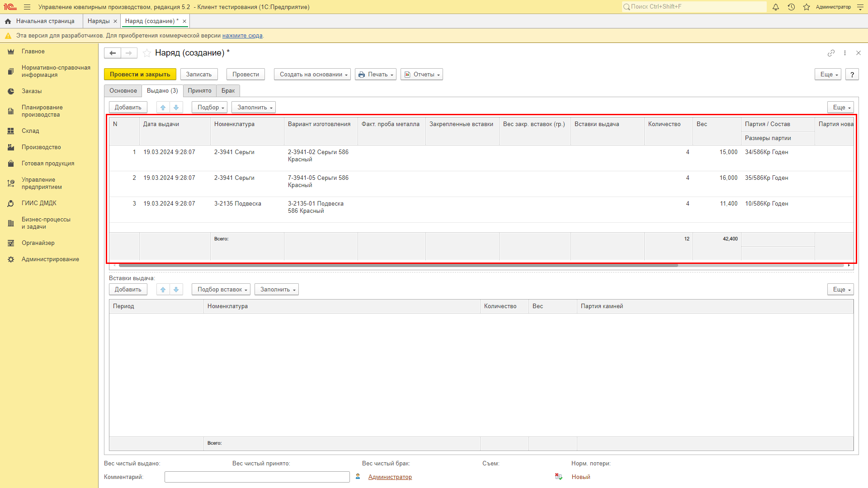The width and height of the screenshot is (868, 488).
Task: Click Провести и закрыть button
Action: [140, 75]
